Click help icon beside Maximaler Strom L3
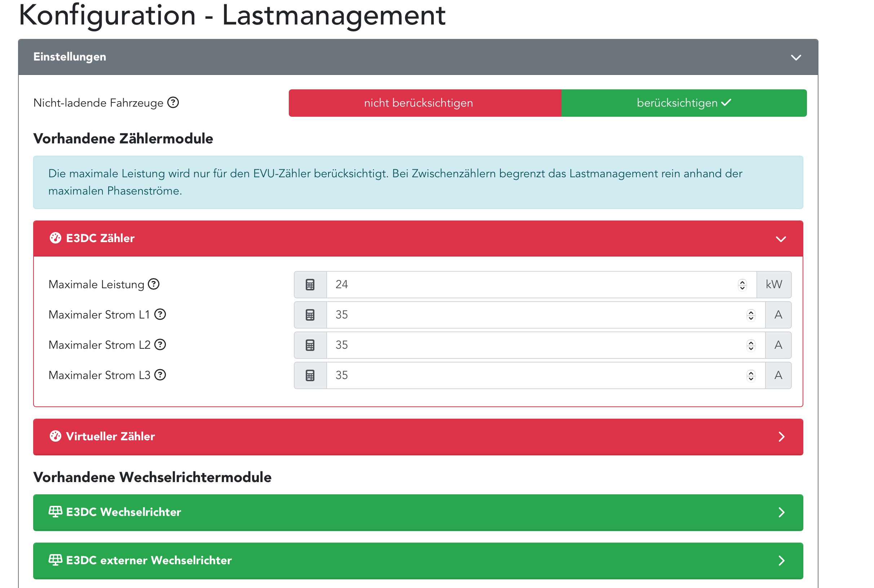874x588 pixels. 160,375
